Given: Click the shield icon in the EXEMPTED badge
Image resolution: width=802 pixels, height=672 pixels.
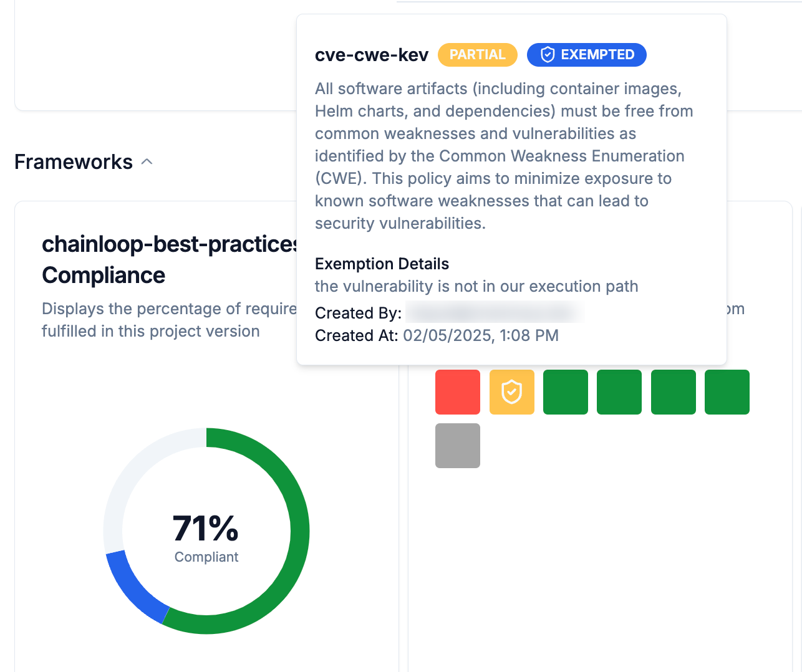Looking at the screenshot, I should [x=548, y=55].
